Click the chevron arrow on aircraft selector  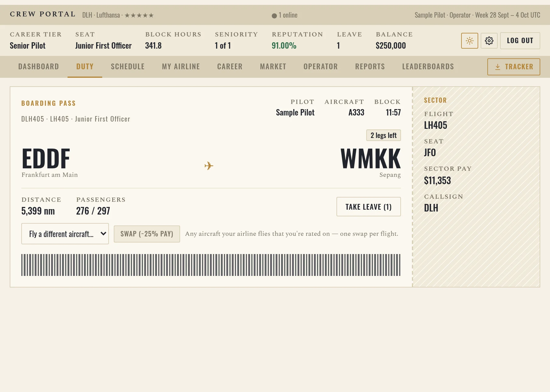103,234
